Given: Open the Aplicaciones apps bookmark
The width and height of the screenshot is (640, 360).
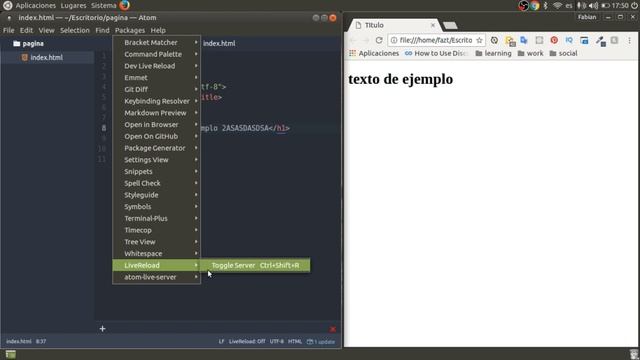Looking at the screenshot, I should [x=374, y=53].
